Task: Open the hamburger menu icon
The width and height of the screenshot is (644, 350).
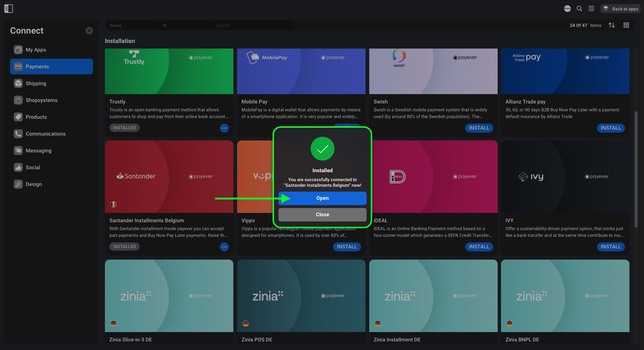Action: coord(591,9)
